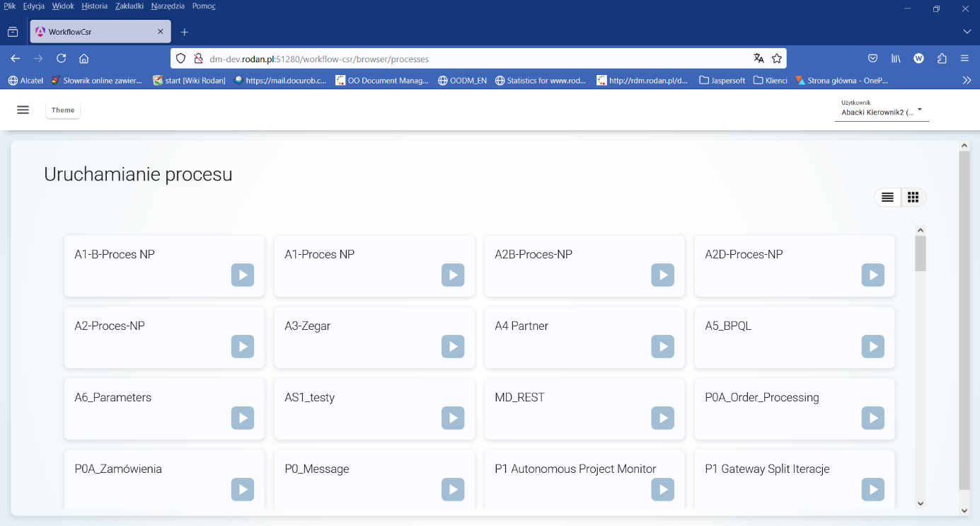The height and width of the screenshot is (526, 980).
Task: Open the translate page tool
Action: pyautogui.click(x=759, y=59)
